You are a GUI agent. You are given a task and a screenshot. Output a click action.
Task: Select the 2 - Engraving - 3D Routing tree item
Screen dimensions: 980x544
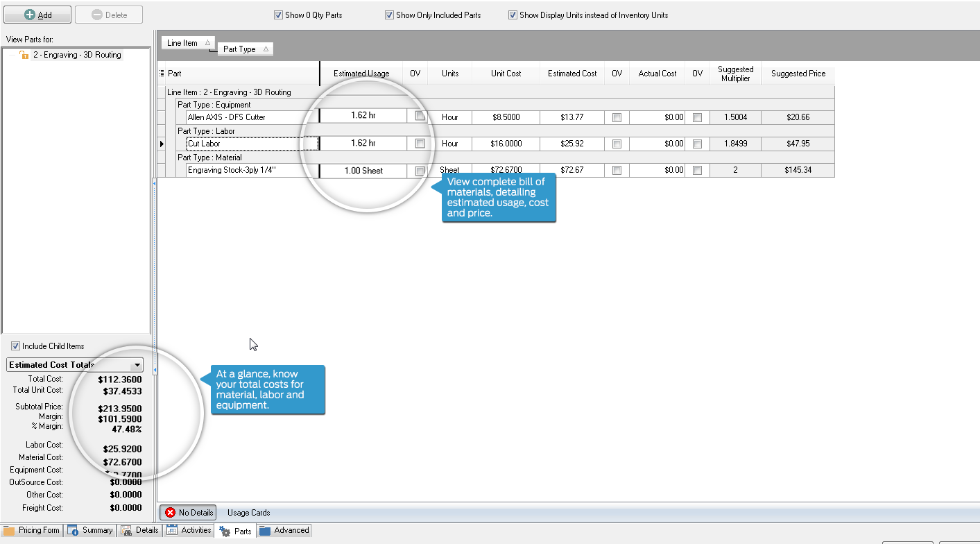tap(76, 55)
